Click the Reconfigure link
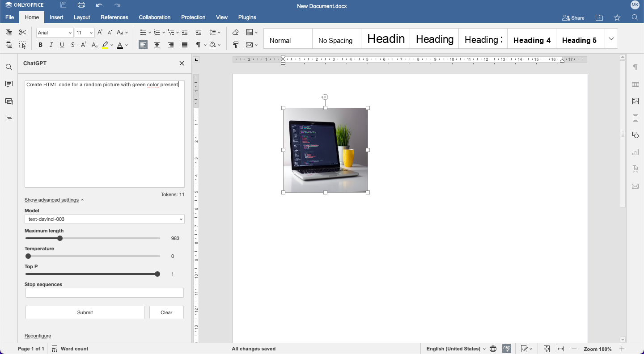Image resolution: width=644 pixels, height=354 pixels. click(38, 336)
